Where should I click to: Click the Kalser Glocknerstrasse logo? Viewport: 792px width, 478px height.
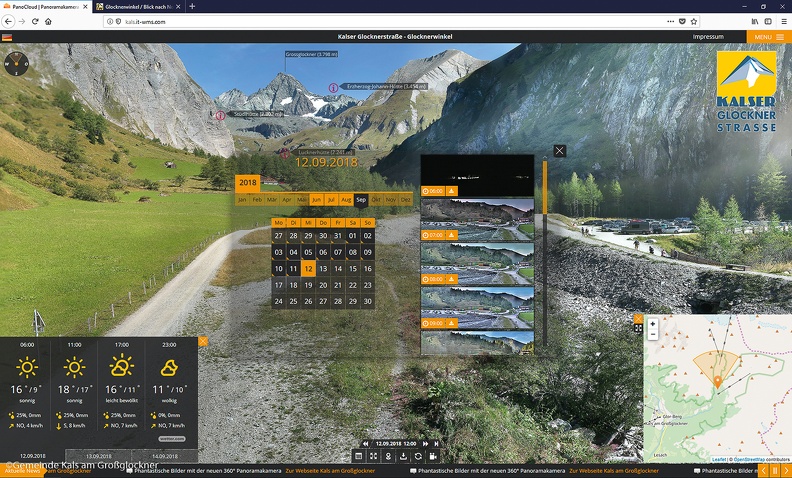pyautogui.click(x=746, y=91)
